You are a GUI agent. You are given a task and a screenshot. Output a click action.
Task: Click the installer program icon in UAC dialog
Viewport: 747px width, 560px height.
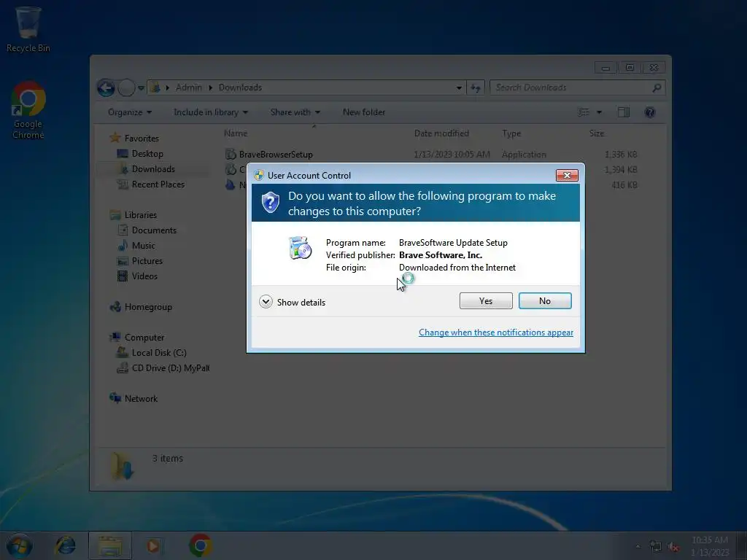pyautogui.click(x=300, y=248)
